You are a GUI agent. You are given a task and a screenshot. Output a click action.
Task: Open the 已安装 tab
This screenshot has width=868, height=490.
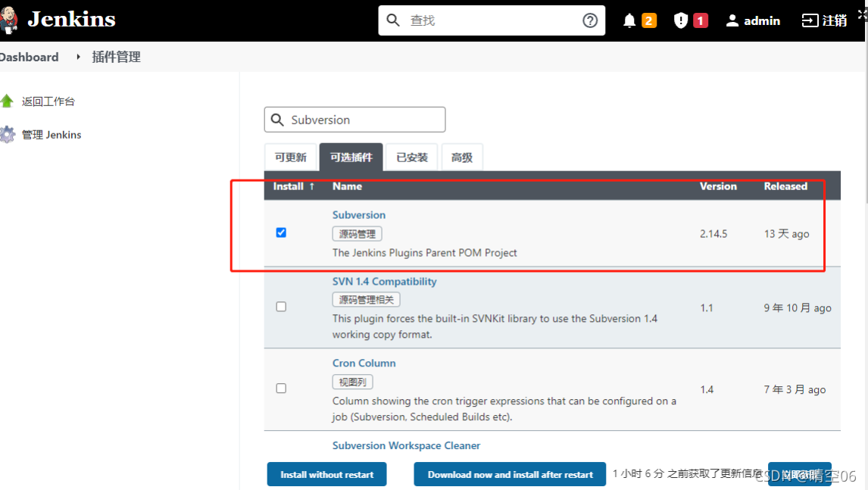click(412, 158)
